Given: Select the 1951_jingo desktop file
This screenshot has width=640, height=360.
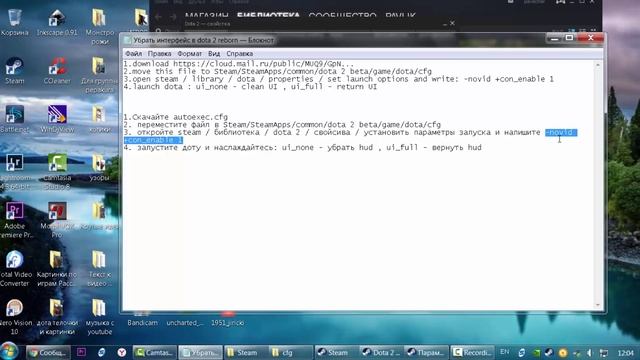Looking at the screenshot, I should coord(227,319).
